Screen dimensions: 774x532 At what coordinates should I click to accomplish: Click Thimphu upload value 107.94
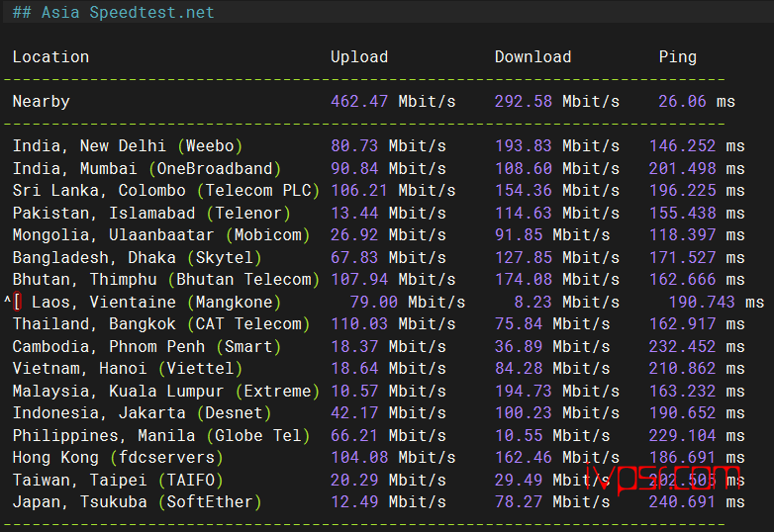click(x=359, y=280)
